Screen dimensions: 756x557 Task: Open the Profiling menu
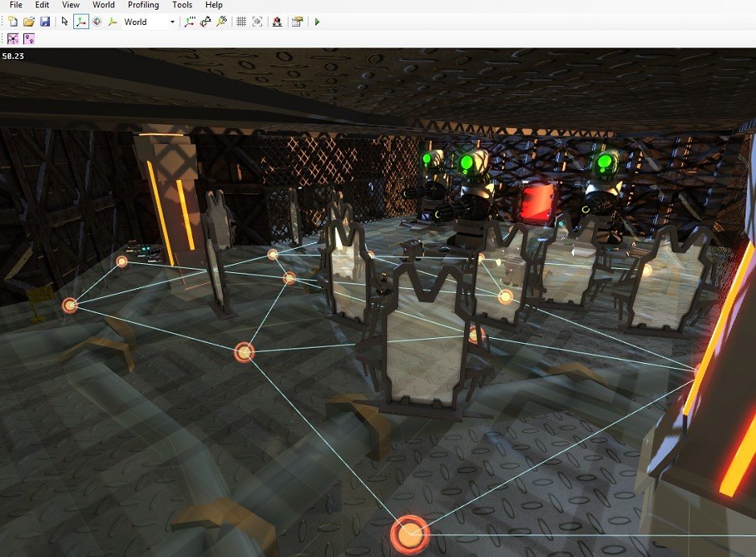[143, 5]
